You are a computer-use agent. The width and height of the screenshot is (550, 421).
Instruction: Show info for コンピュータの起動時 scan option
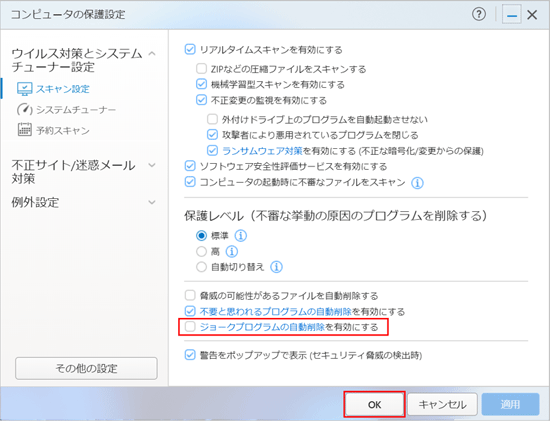tap(417, 183)
